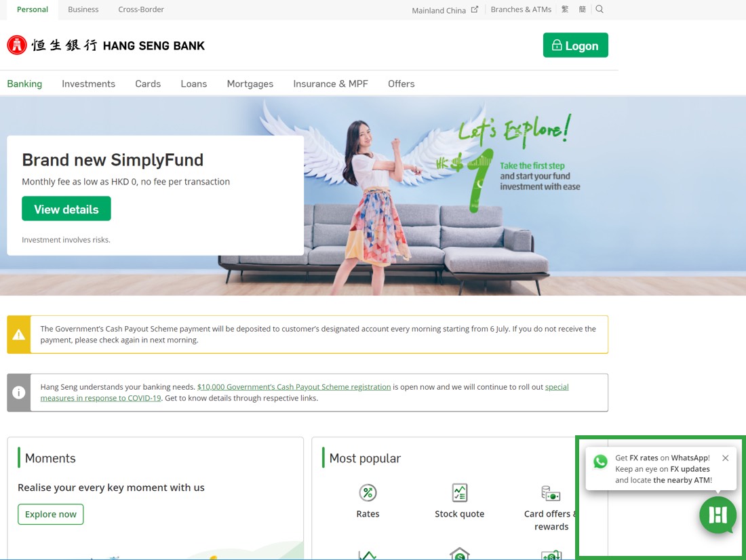Open the Stock quote icon
This screenshot has height=560, width=746.
click(460, 492)
